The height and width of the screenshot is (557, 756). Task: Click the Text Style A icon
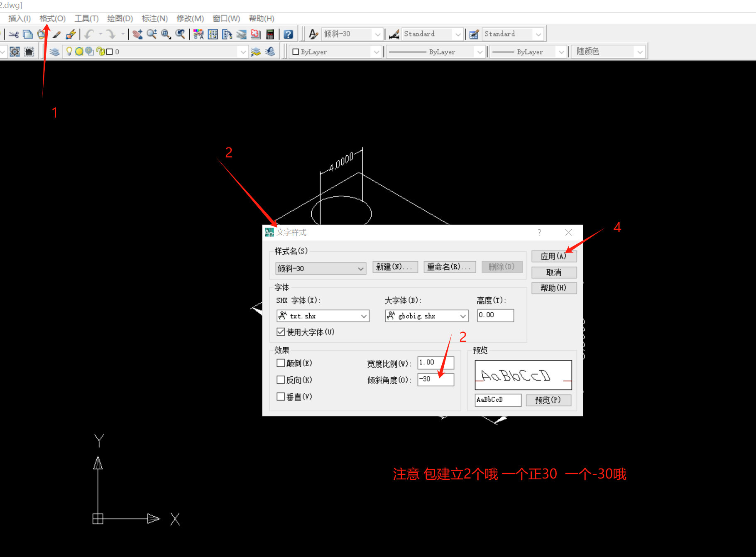313,34
